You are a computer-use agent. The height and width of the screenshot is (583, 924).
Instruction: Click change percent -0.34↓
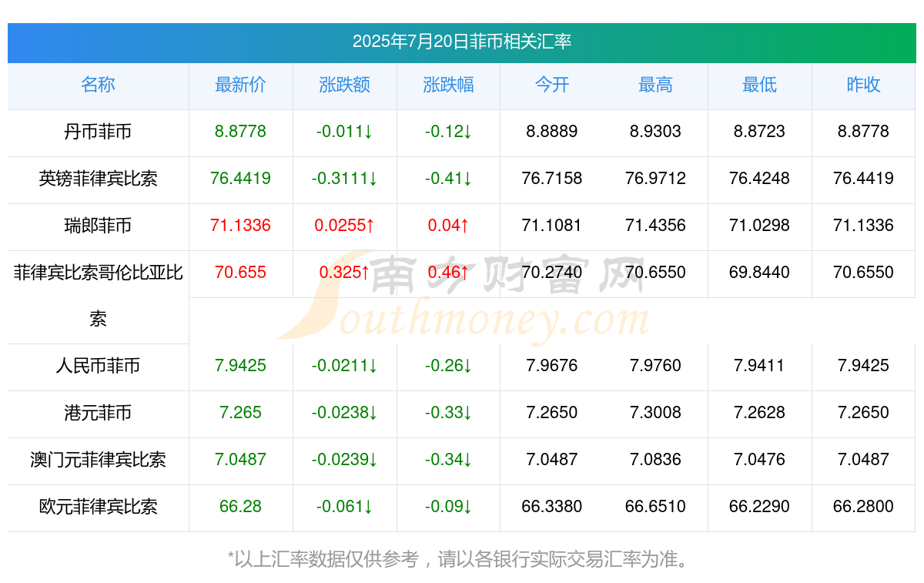point(448,460)
